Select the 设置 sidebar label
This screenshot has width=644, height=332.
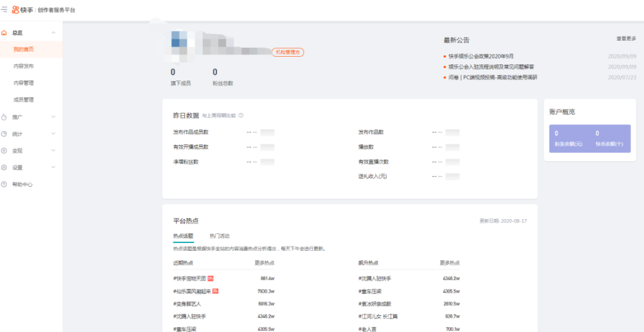click(x=17, y=168)
